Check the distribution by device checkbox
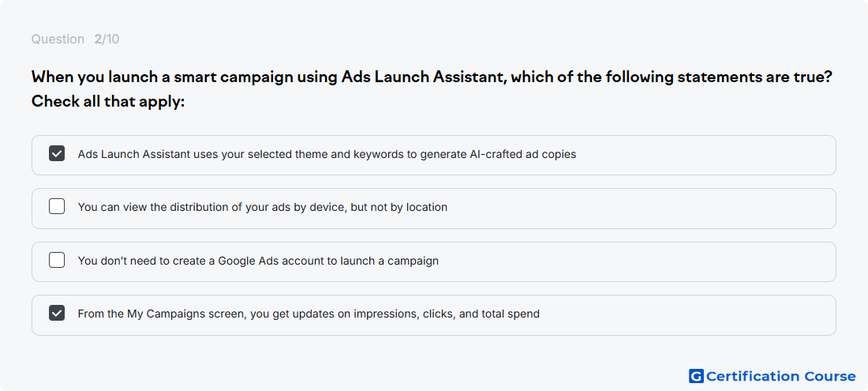The height and width of the screenshot is (391, 868). 57,207
